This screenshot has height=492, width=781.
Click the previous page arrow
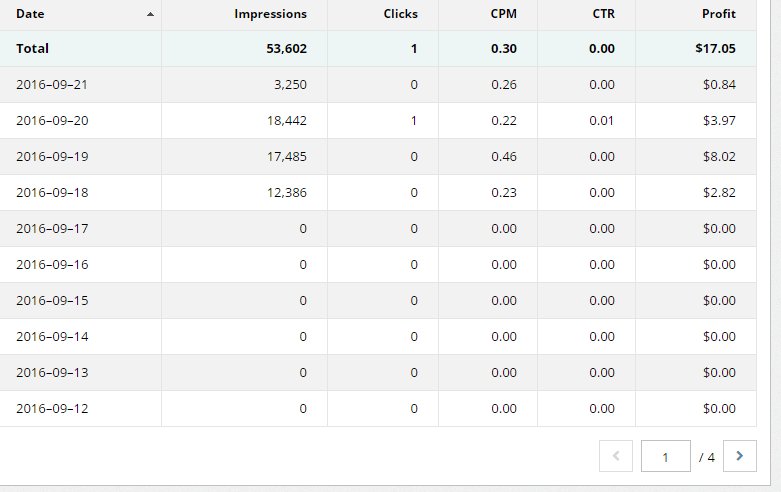point(615,456)
